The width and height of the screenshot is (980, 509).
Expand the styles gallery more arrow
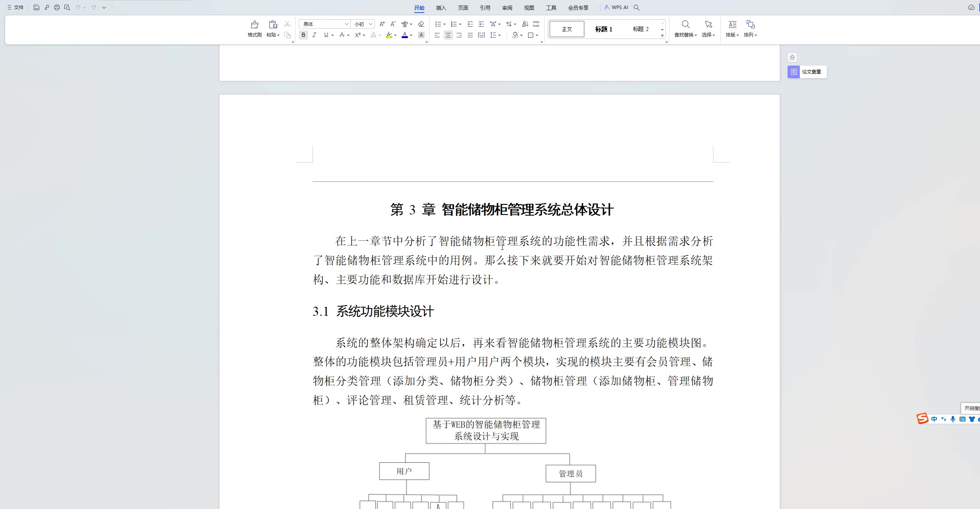tap(662, 35)
